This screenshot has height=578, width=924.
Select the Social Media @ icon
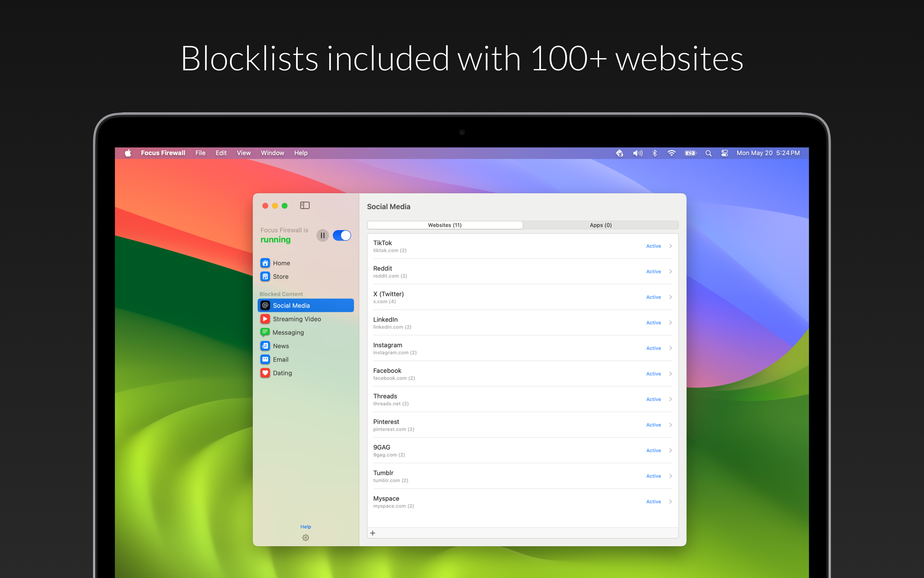pyautogui.click(x=265, y=305)
